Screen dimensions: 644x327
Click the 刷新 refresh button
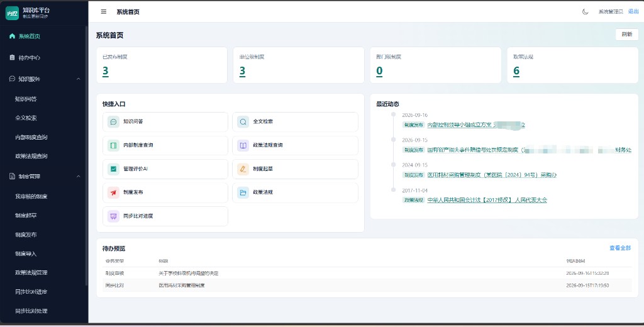(627, 35)
